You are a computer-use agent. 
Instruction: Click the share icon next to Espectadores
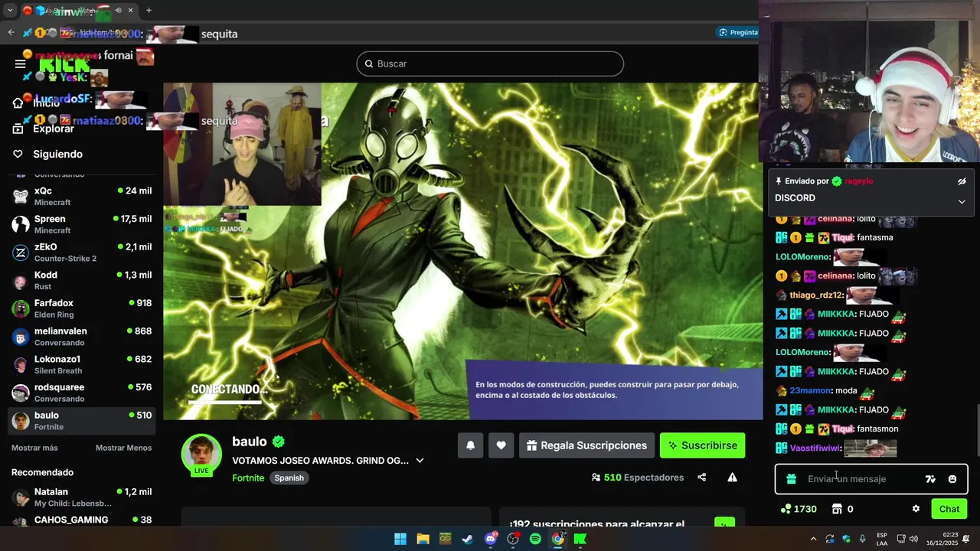tap(701, 478)
